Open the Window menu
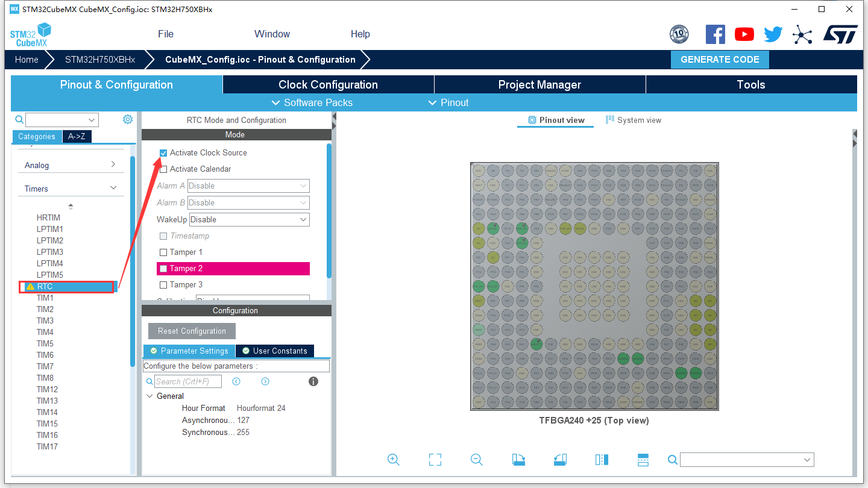This screenshot has height=488, width=868. (x=272, y=34)
